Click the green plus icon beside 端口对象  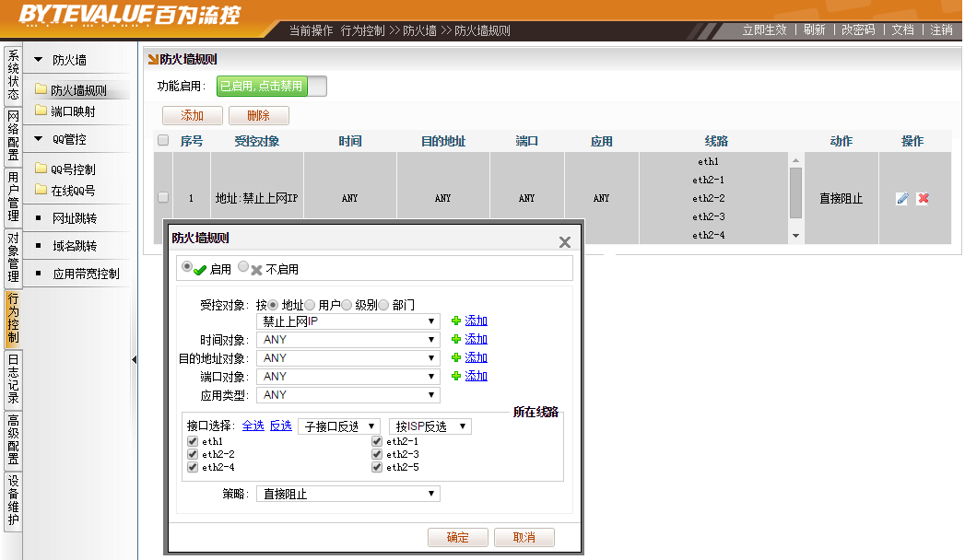tap(455, 377)
